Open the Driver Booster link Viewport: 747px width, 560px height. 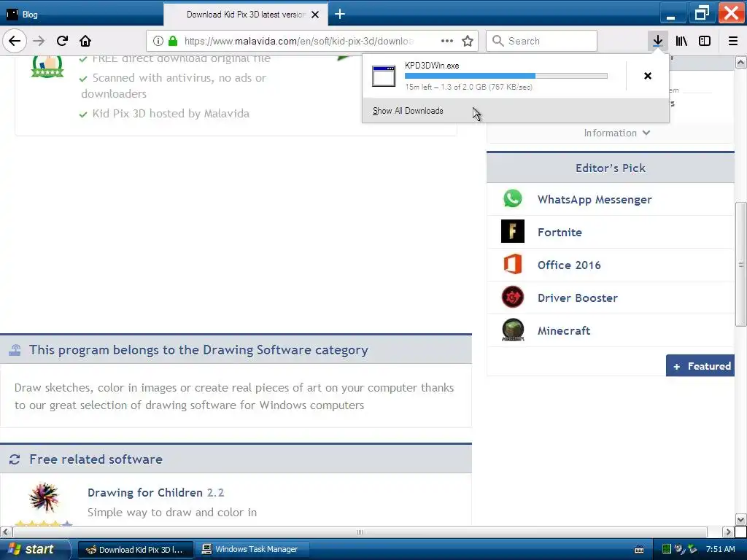click(578, 298)
